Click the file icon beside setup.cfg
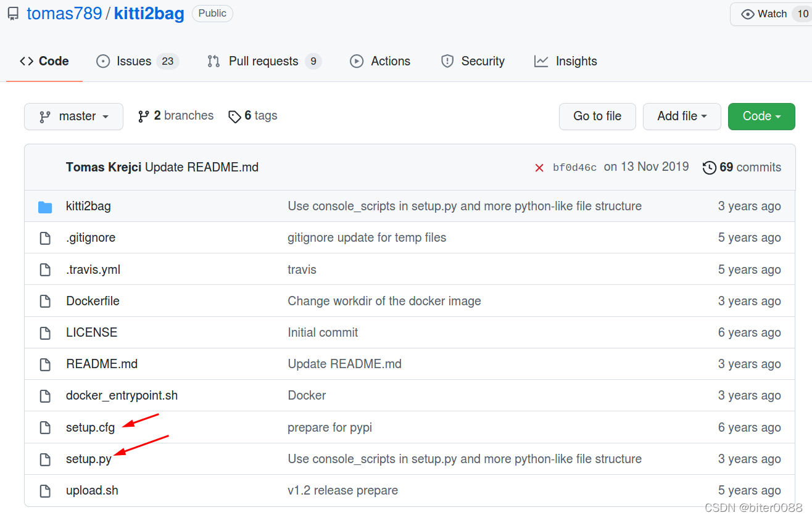812x518 pixels. pos(45,427)
